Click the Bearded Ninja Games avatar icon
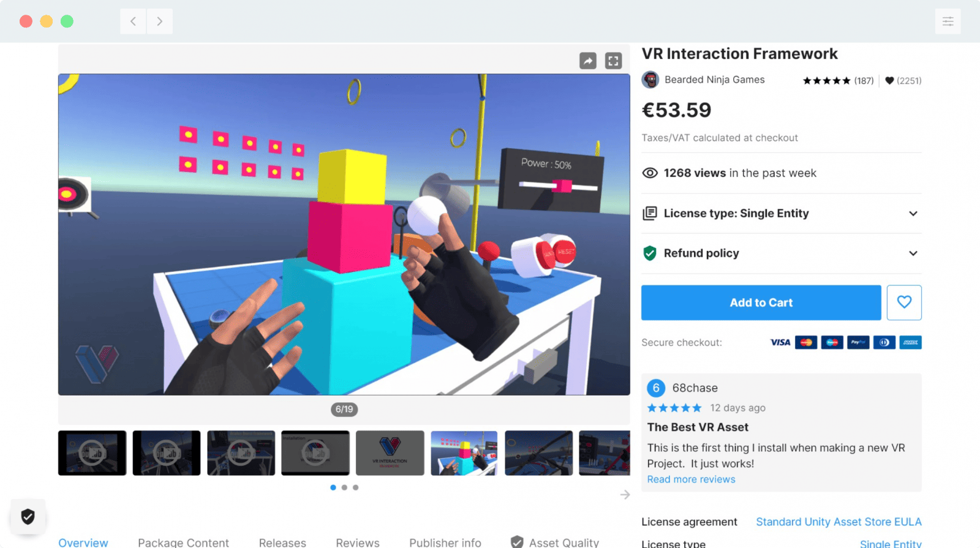This screenshot has width=980, height=548. [x=650, y=80]
